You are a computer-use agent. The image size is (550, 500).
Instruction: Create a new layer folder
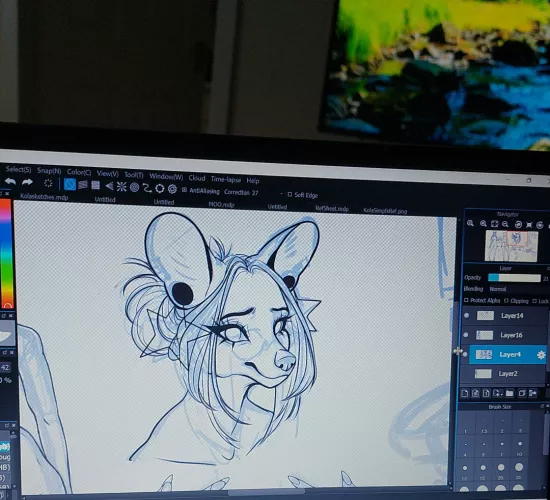point(510,393)
